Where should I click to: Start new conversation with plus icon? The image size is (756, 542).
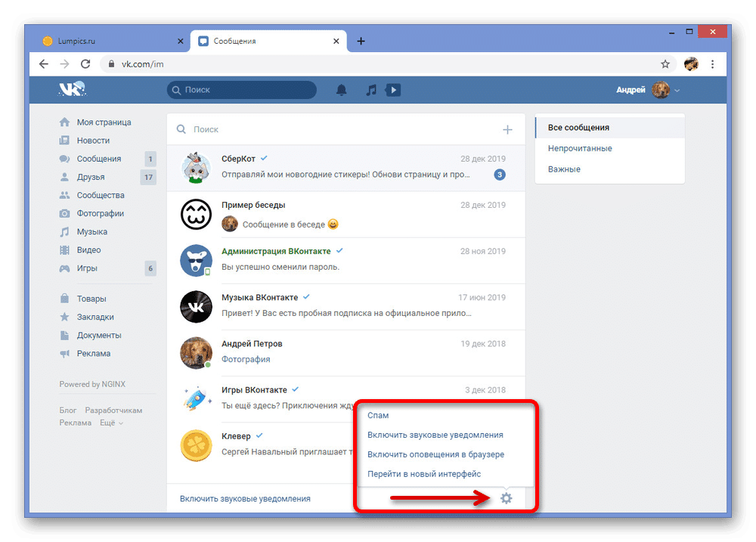tap(507, 129)
